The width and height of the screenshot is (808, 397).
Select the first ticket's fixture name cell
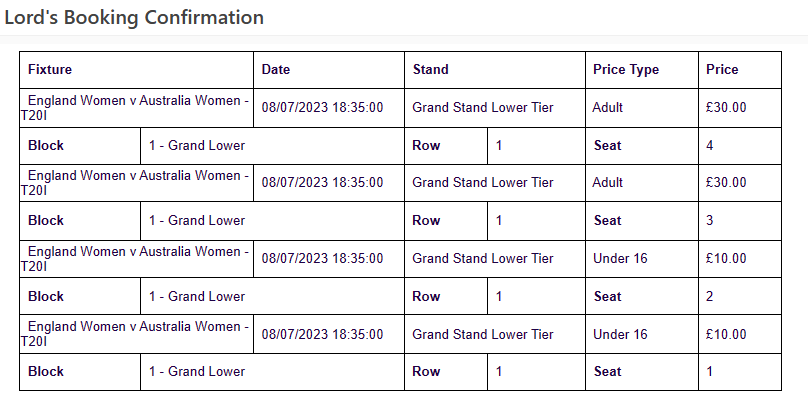tap(137, 108)
